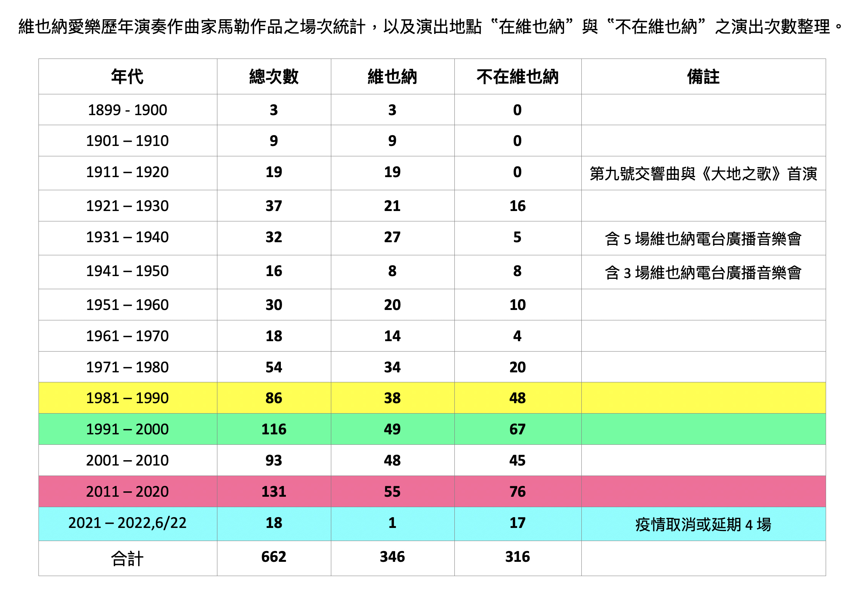Viewport: 868px width, 593px height.
Task: Select the 總次數 column header
Action: coord(274,76)
